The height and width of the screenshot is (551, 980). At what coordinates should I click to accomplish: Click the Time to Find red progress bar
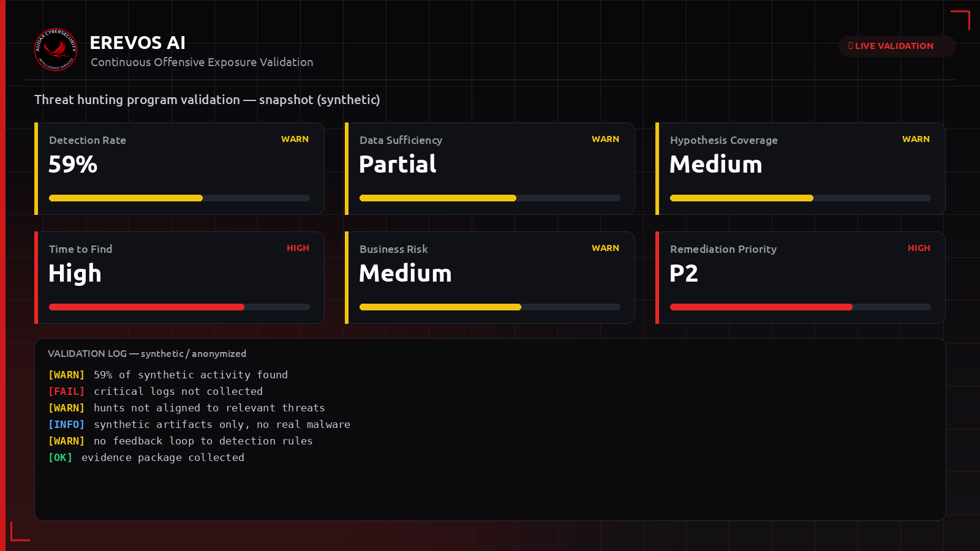179,307
